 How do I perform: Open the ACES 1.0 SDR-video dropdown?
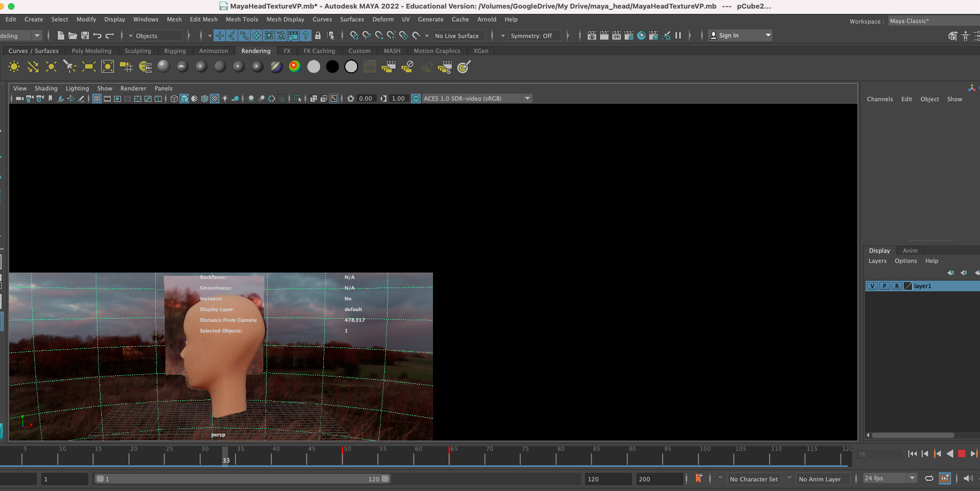528,98
